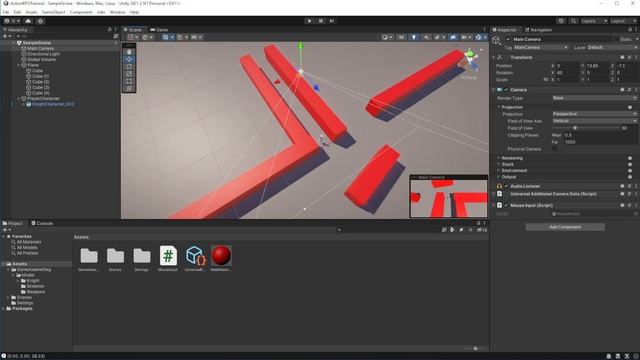The width and height of the screenshot is (640, 360).
Task: Open the File menu
Action: click(x=6, y=12)
